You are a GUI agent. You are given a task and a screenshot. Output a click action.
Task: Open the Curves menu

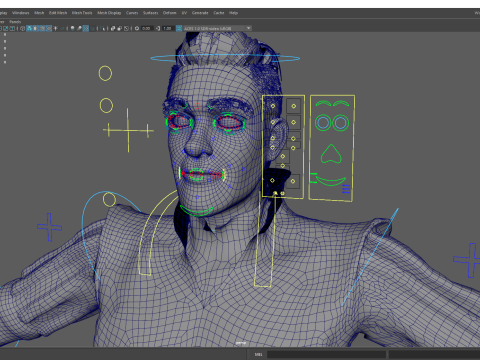point(132,13)
